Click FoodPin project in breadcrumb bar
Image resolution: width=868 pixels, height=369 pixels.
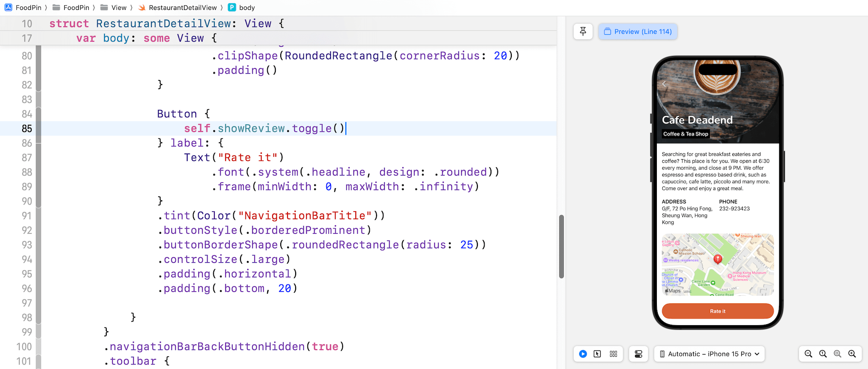click(x=24, y=8)
